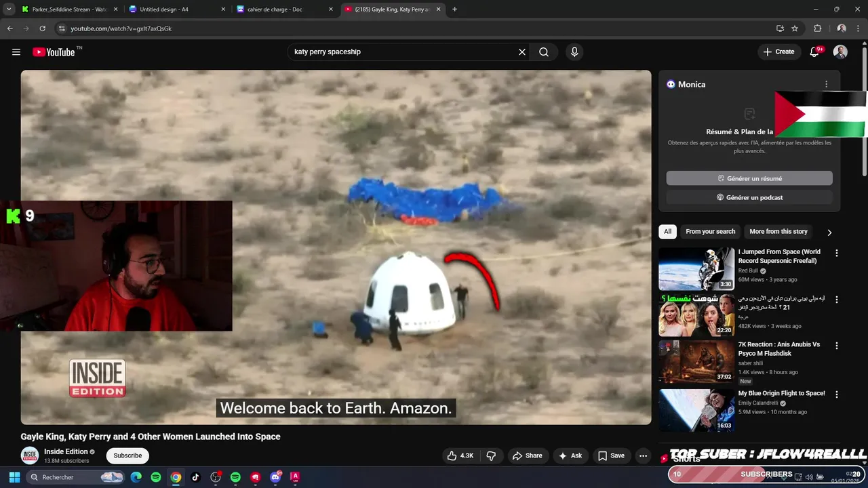Start voice search with the microphone
Screen dimensions: 868x488
click(x=574, y=52)
